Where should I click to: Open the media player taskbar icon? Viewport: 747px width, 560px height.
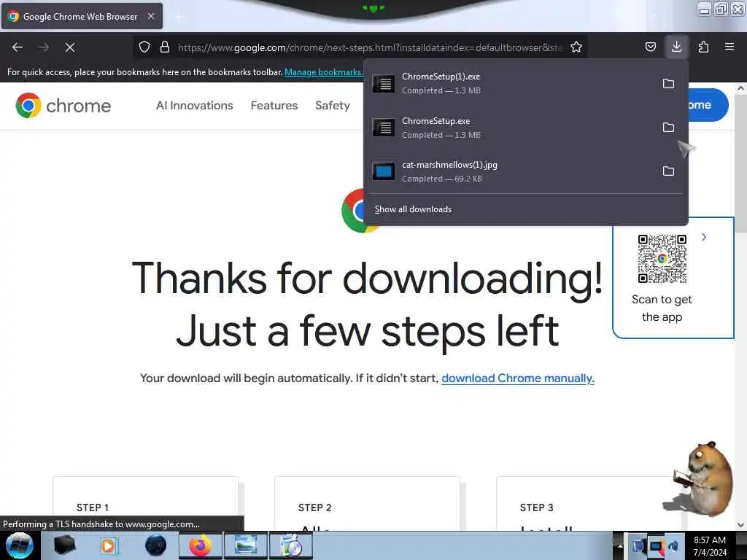click(108, 545)
